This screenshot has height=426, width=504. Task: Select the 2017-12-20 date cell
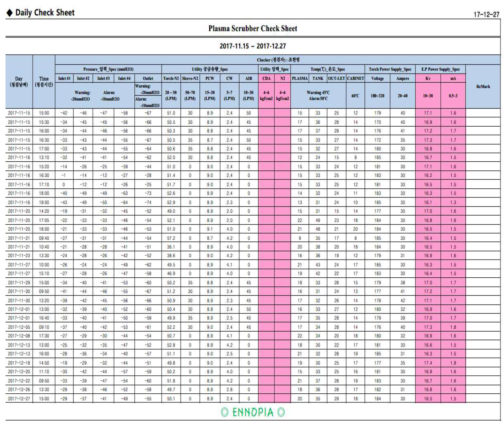pos(19,371)
